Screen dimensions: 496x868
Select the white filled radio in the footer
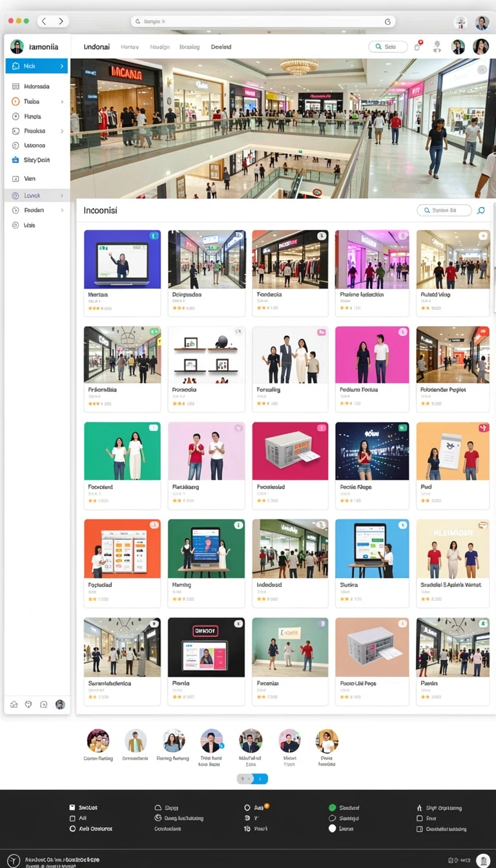click(333, 828)
